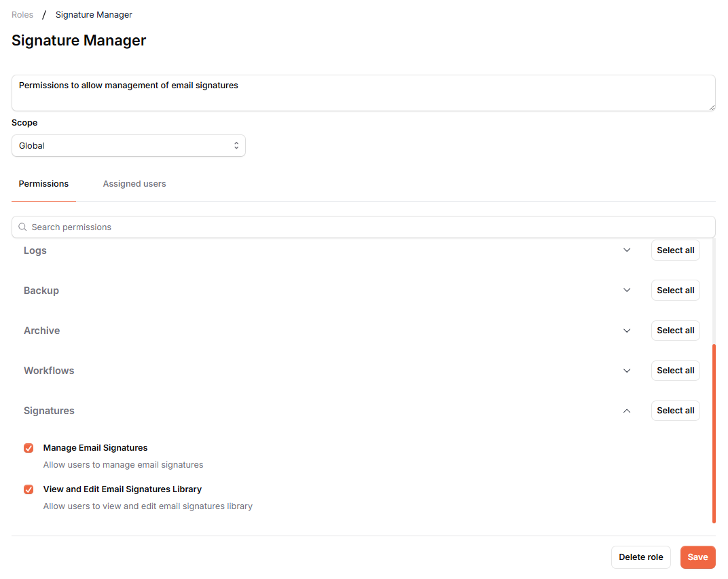The image size is (728, 579).
Task: Switch to the Permissions tab
Action: tap(43, 184)
